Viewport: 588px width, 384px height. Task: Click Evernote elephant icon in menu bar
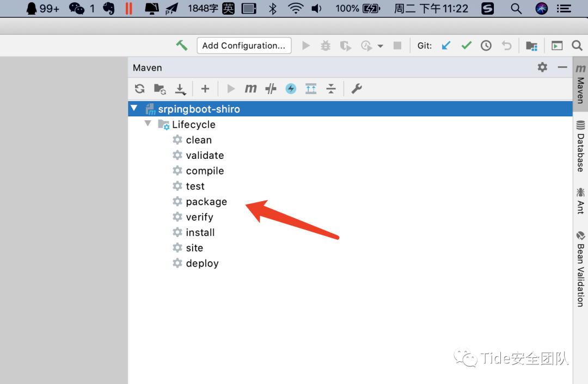[109, 8]
